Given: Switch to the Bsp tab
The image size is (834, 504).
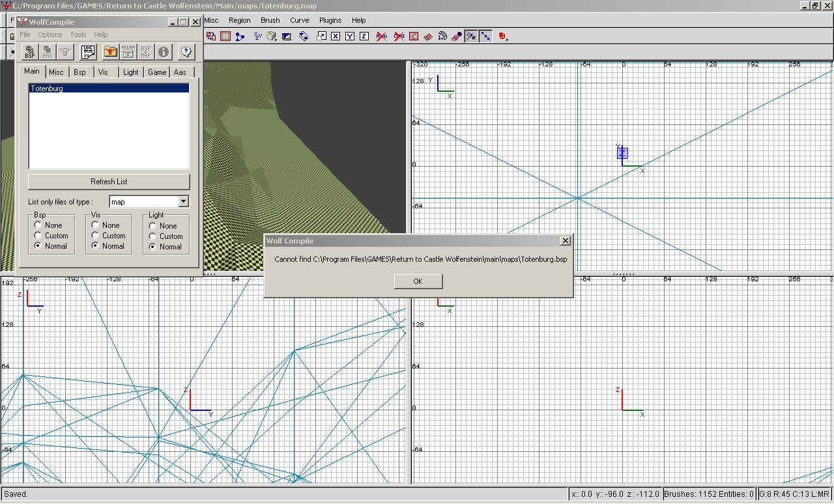Looking at the screenshot, I should (79, 72).
